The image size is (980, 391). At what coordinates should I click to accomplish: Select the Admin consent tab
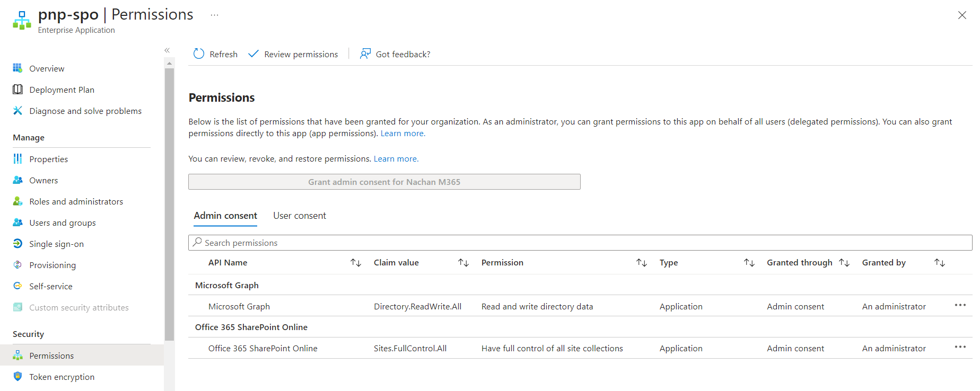(x=225, y=216)
